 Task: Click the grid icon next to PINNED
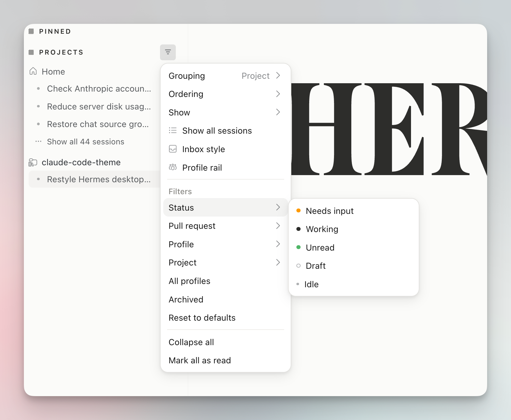click(31, 31)
